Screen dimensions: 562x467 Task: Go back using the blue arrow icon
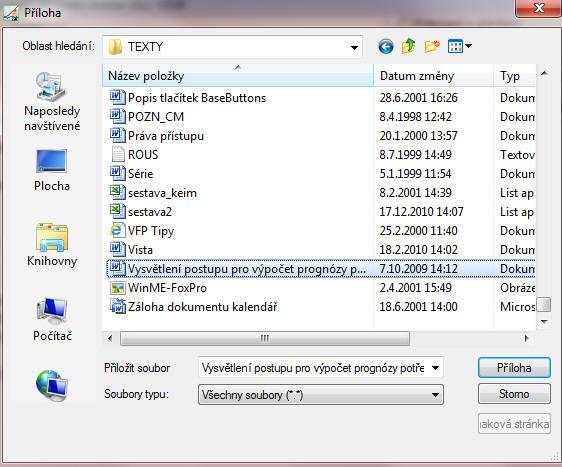tap(386, 47)
